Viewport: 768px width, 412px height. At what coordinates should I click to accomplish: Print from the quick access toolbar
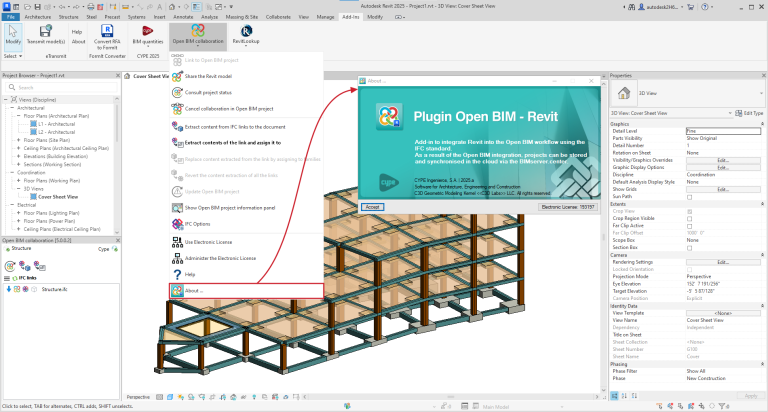pyautogui.click(x=91, y=7)
